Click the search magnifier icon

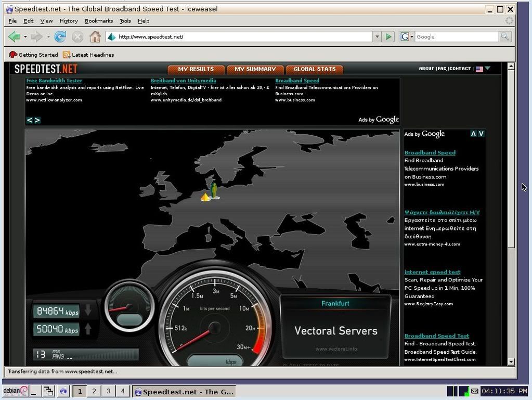[505, 36]
